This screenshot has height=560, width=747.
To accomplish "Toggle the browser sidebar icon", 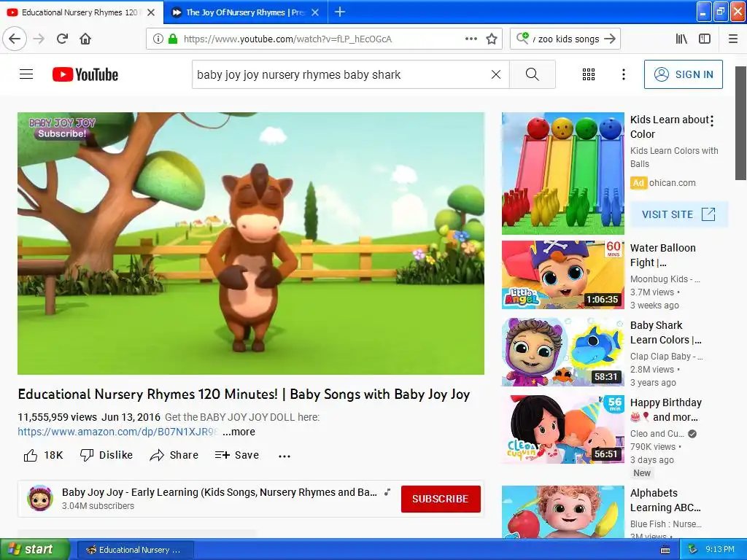I will [705, 39].
